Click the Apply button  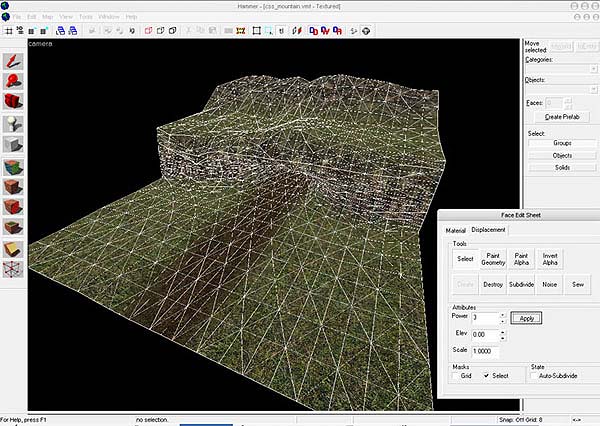pos(525,317)
